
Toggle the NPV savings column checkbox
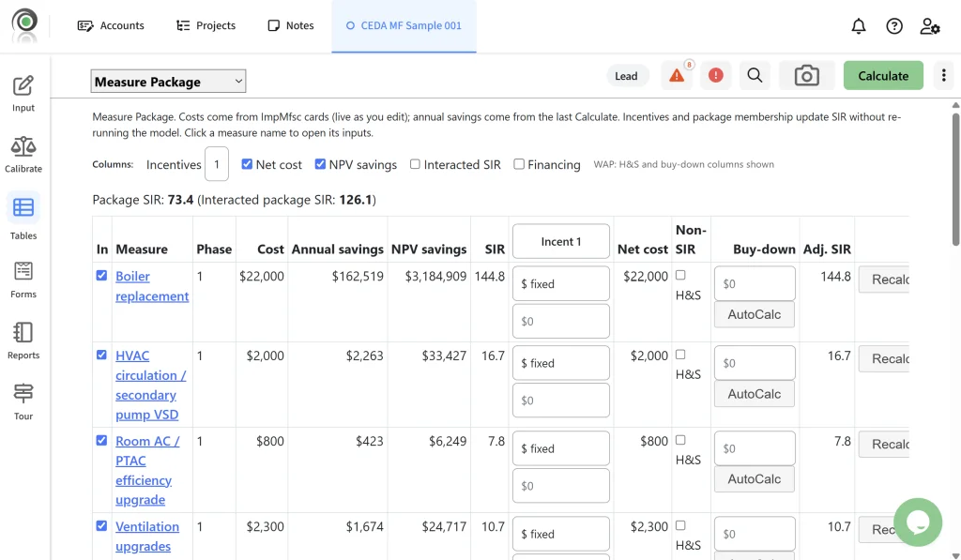tap(320, 163)
